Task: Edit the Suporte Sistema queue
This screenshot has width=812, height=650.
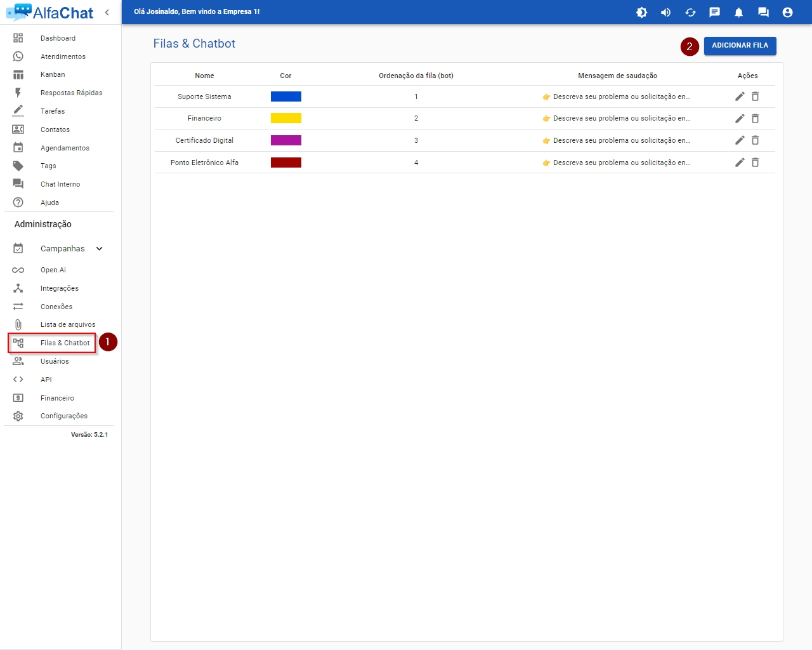Action: click(740, 96)
